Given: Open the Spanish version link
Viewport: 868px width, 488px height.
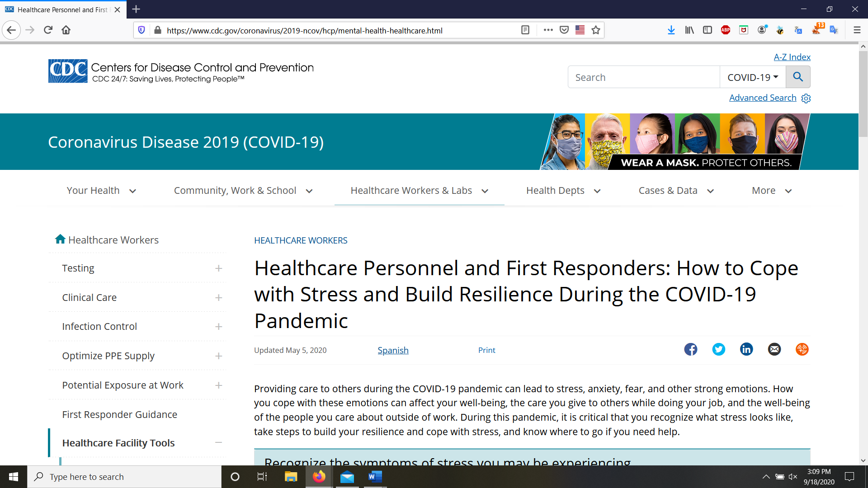Looking at the screenshot, I should 393,350.
